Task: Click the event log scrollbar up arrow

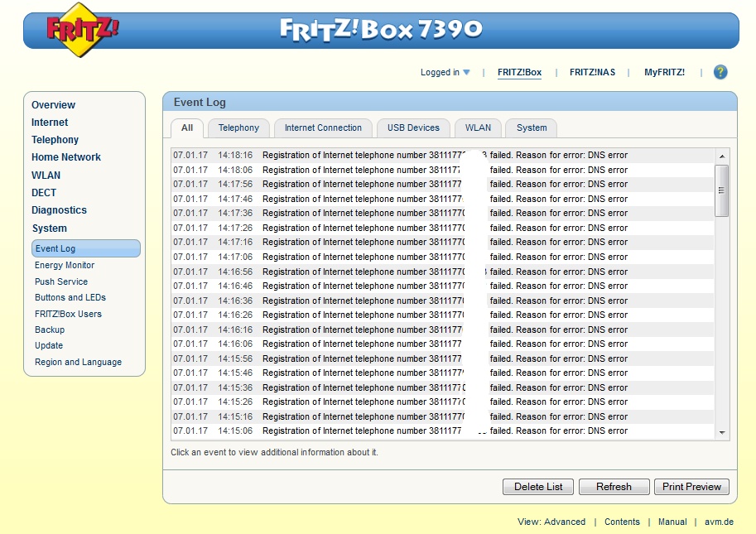Action: [x=722, y=156]
